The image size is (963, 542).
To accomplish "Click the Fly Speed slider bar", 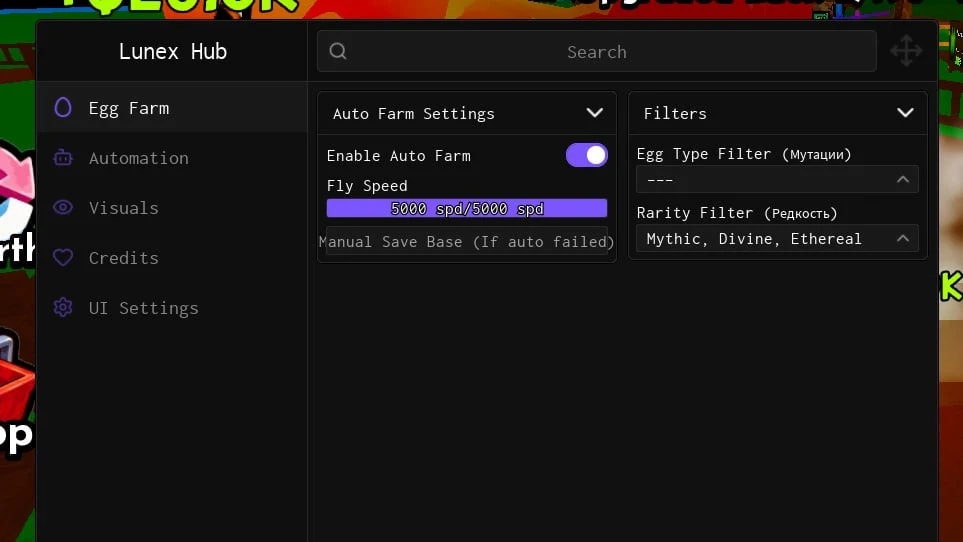I will click(467, 208).
